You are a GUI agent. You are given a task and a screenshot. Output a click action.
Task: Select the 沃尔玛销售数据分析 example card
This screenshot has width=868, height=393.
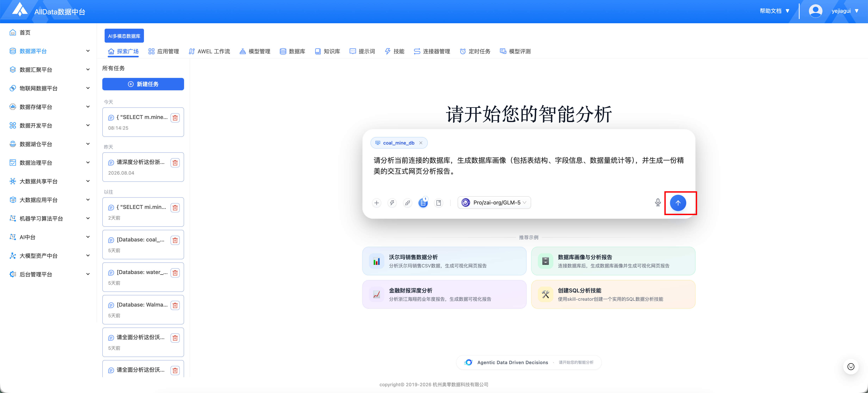(x=444, y=261)
